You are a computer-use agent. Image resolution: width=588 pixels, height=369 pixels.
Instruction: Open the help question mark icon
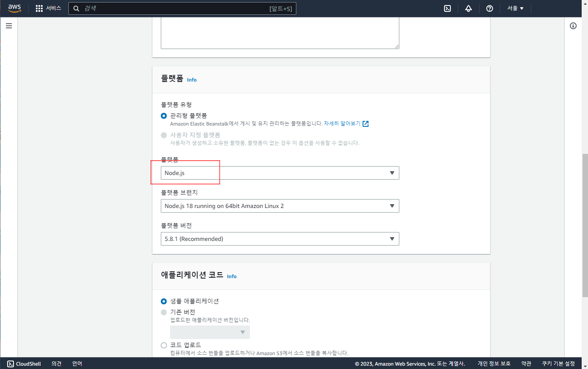click(x=490, y=8)
